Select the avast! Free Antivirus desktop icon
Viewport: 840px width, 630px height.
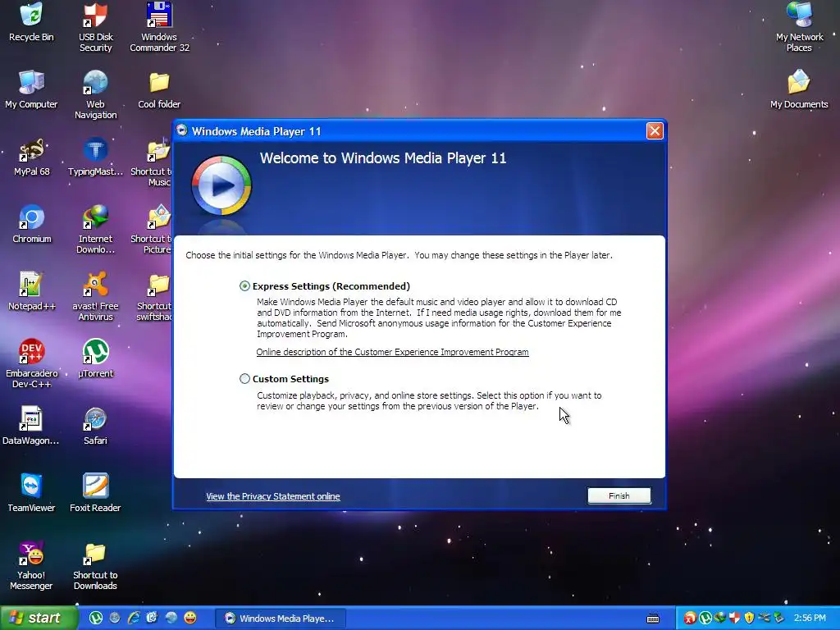[95, 296]
